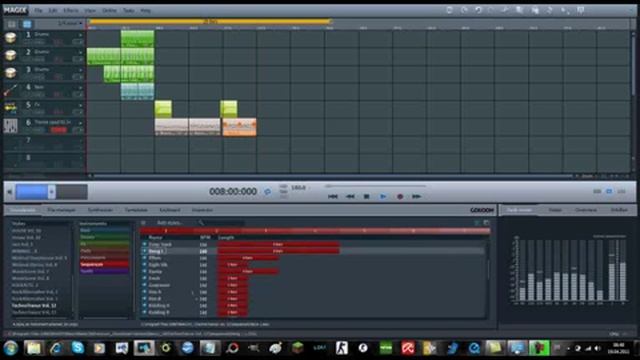Expand track 4 Bass with its arrow
Screen dimensions: 640x360
[x=80, y=88]
